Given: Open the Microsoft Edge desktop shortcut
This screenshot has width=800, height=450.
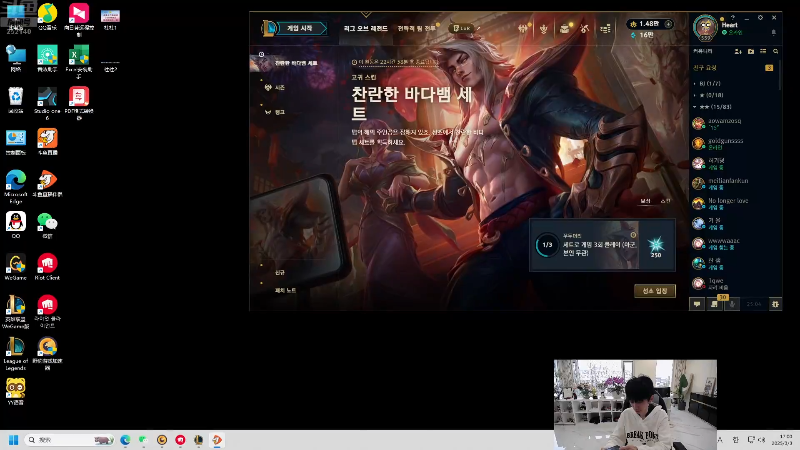Looking at the screenshot, I should click(x=16, y=187).
